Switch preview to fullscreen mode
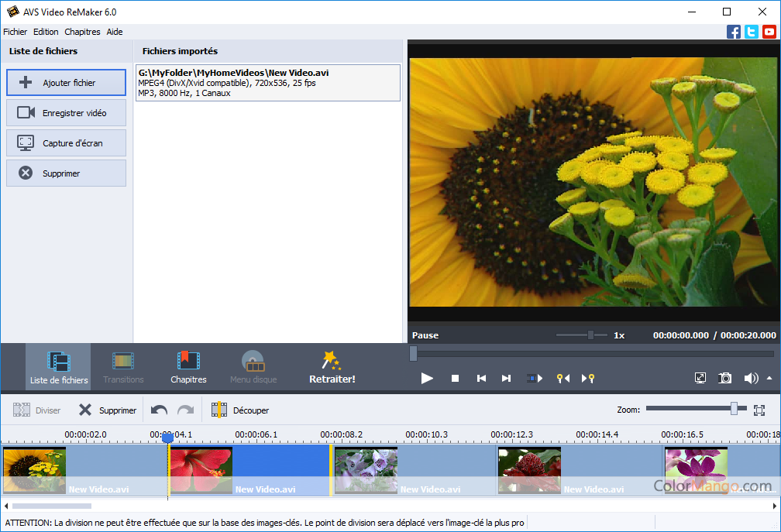This screenshot has height=532, width=781. pos(700,378)
